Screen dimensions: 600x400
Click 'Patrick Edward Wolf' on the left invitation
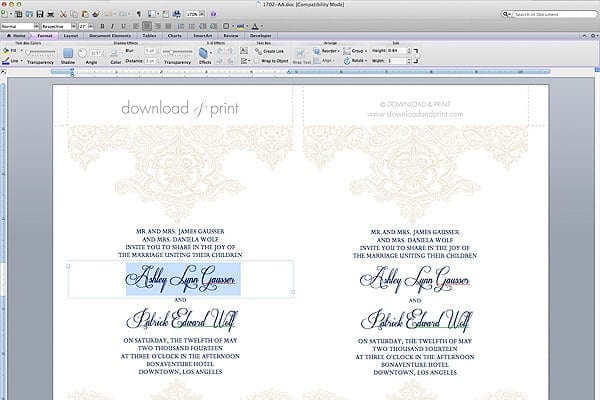click(x=182, y=320)
